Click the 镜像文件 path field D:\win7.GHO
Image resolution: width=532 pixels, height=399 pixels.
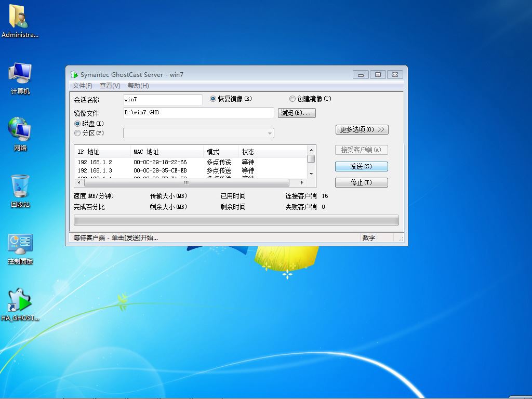198,113
